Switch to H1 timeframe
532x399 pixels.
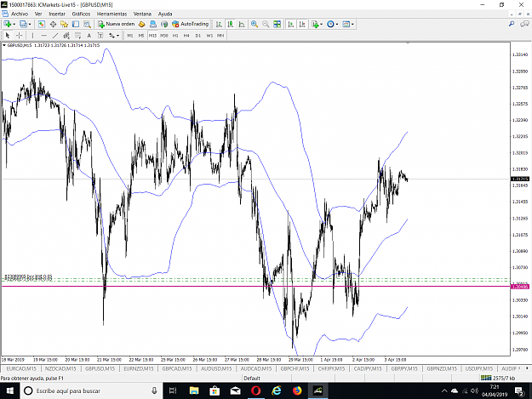(175, 35)
